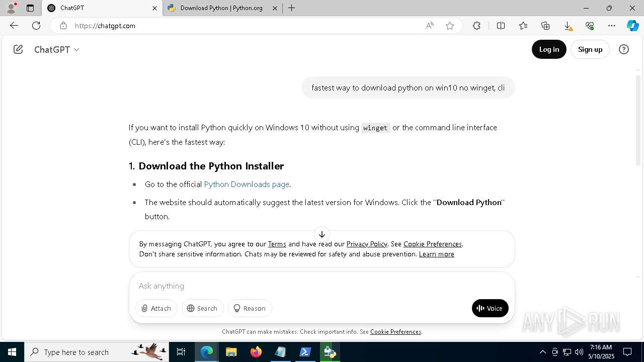Click the Log in button
This screenshot has width=644, height=362.
[x=549, y=49]
